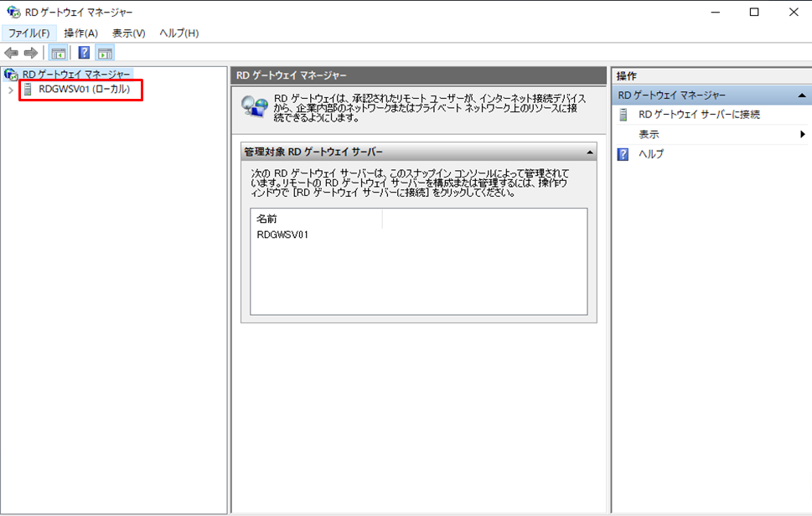Screen dimensions: 812x516
Task: Collapse the RD ゲートウェイ マネージャー actions header
Action: pyautogui.click(x=802, y=95)
